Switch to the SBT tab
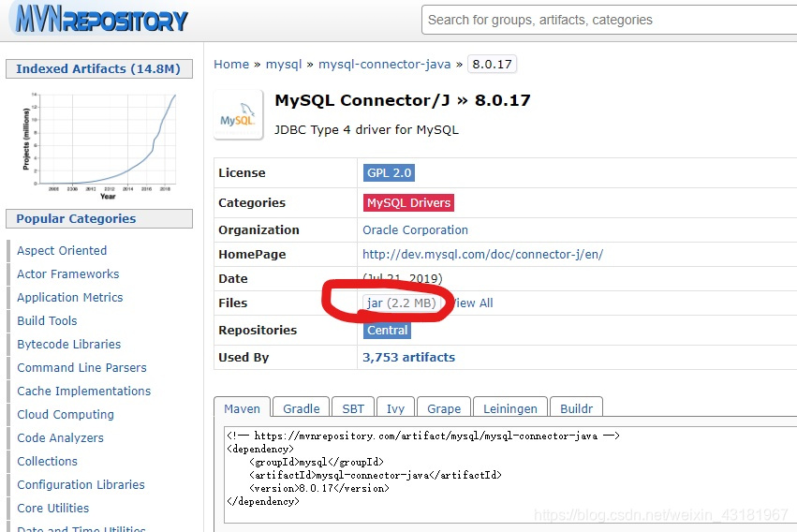Image resolution: width=797 pixels, height=532 pixels. 353,408
